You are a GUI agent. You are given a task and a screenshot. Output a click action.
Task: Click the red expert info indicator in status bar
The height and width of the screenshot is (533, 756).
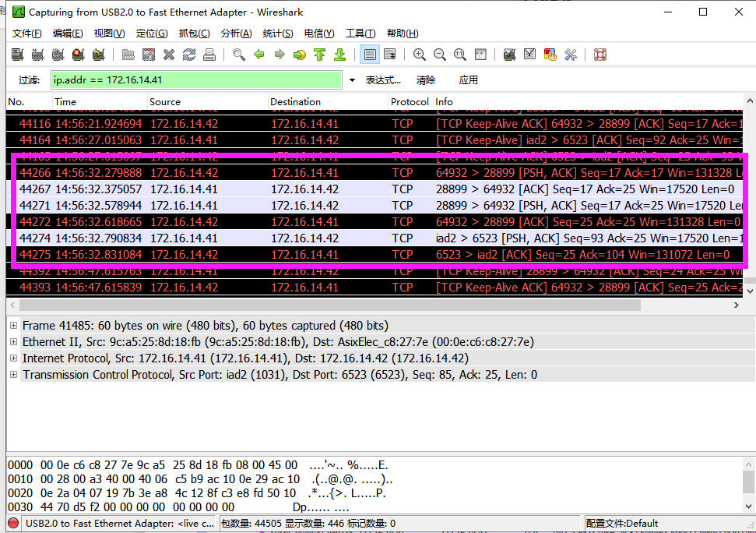[x=13, y=523]
